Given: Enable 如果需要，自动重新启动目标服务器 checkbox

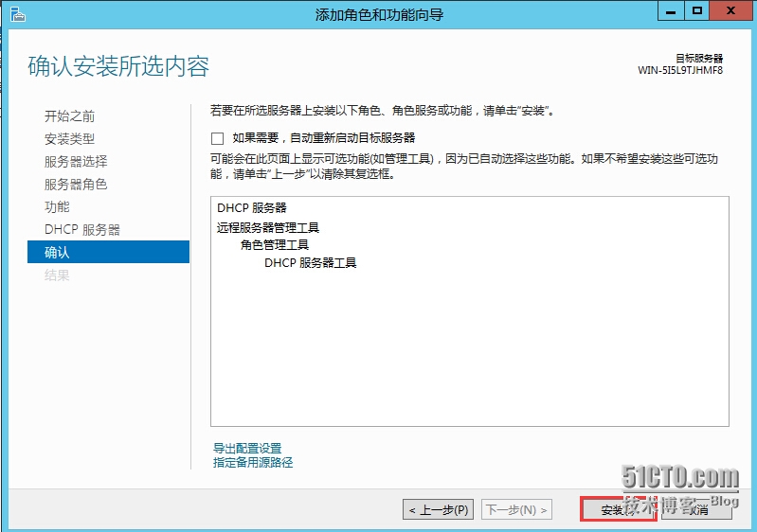Looking at the screenshot, I should pos(217,138).
